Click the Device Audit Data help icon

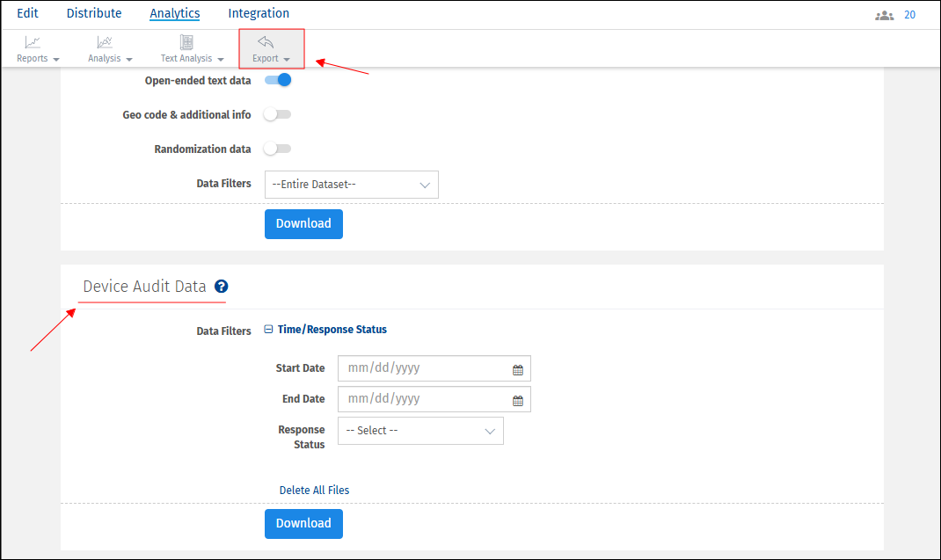pyautogui.click(x=222, y=287)
